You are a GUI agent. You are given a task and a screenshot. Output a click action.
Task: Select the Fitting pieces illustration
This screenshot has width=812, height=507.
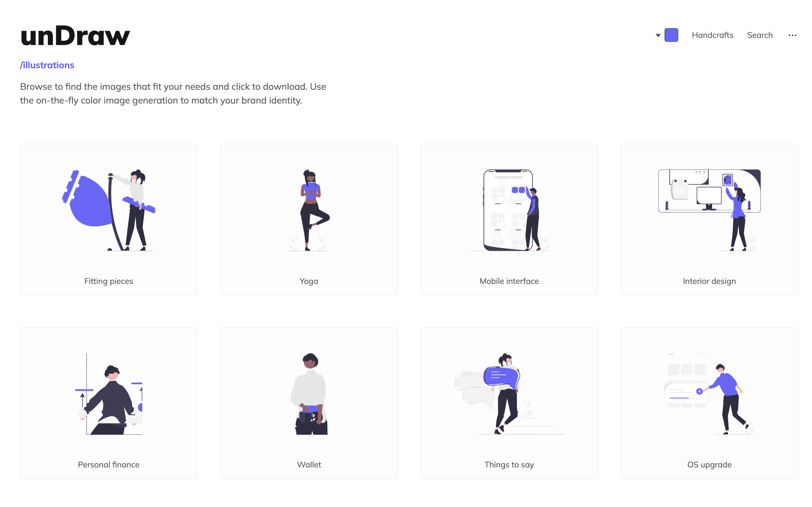coord(109,210)
